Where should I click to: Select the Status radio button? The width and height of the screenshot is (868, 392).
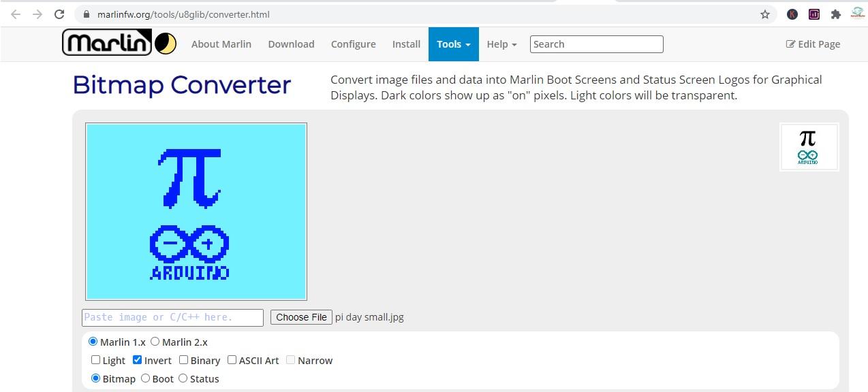183,378
